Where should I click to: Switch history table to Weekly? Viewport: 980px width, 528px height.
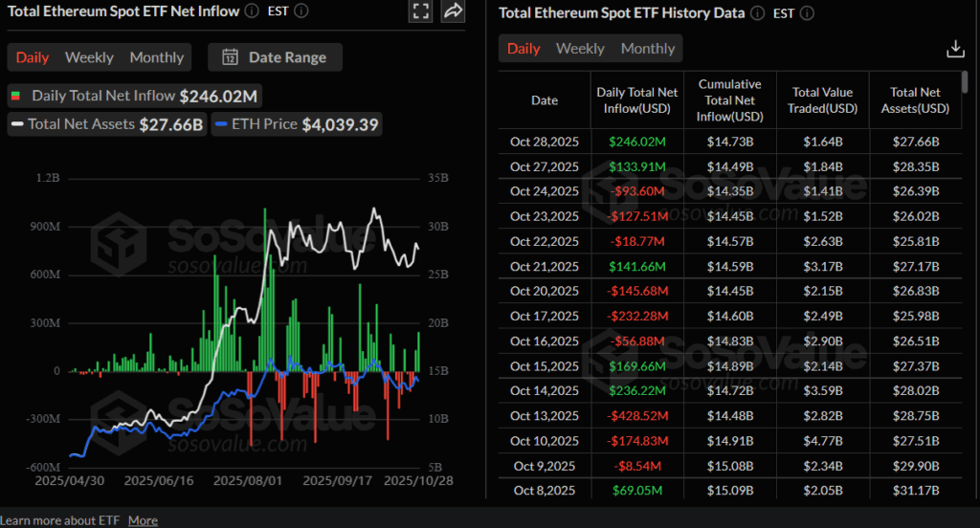point(581,49)
